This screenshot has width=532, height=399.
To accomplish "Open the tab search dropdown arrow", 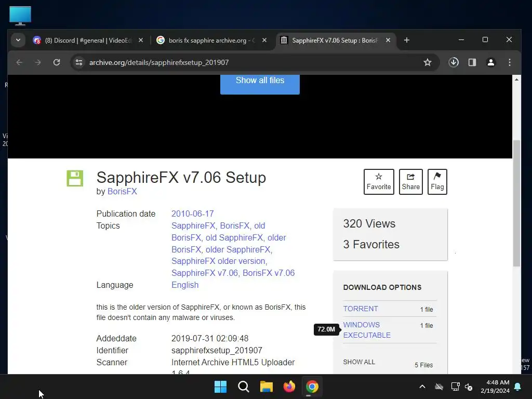I will [x=18, y=41].
